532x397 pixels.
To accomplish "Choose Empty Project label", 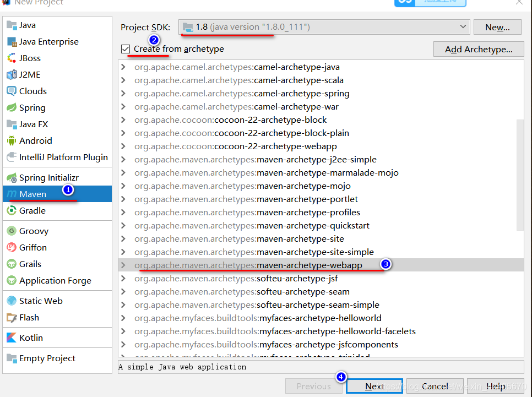I will (x=47, y=358).
